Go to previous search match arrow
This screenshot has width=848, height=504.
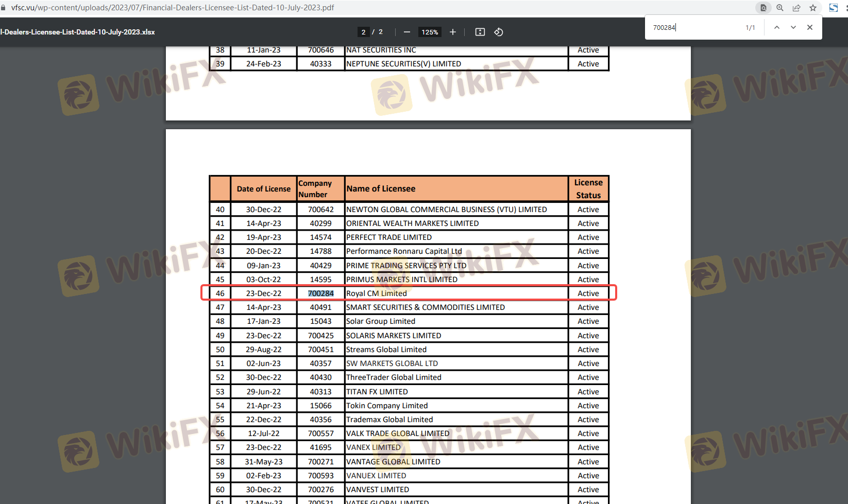coord(777,27)
